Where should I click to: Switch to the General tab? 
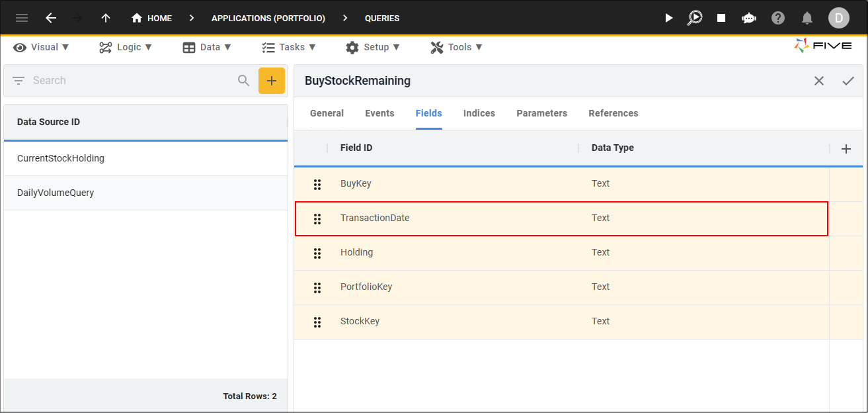pos(327,113)
